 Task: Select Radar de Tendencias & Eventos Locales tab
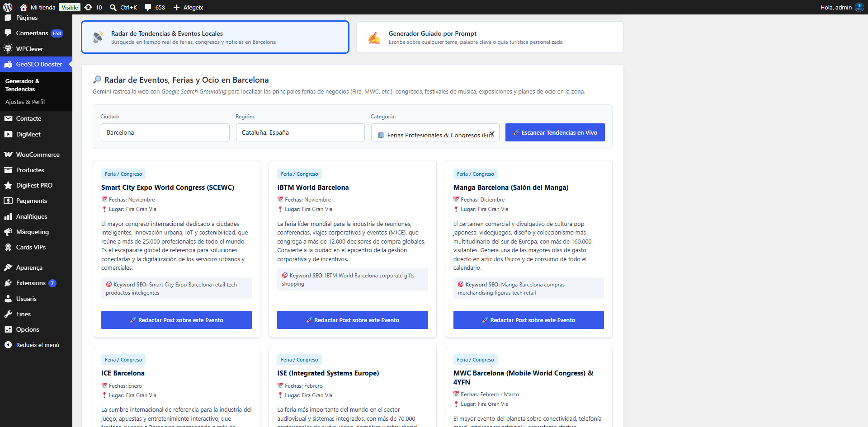coord(215,37)
